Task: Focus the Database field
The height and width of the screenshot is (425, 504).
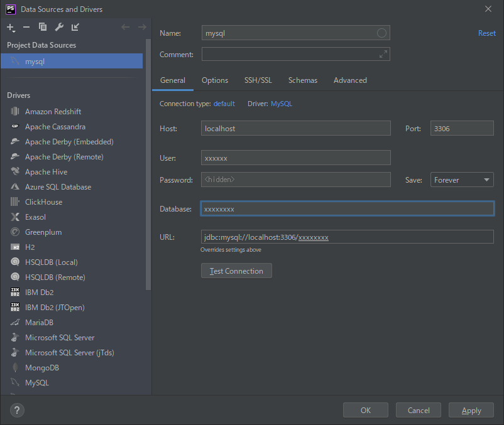Action: point(347,208)
